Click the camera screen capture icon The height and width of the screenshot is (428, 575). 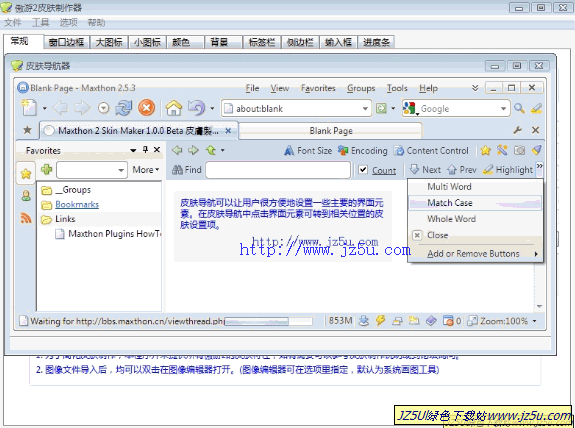tap(519, 150)
